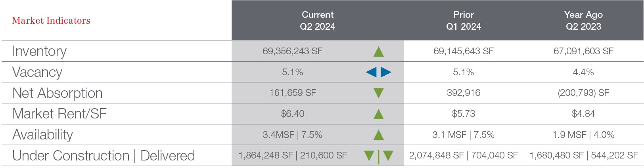Click the blue left-right arrows for Vacancy

[378, 72]
